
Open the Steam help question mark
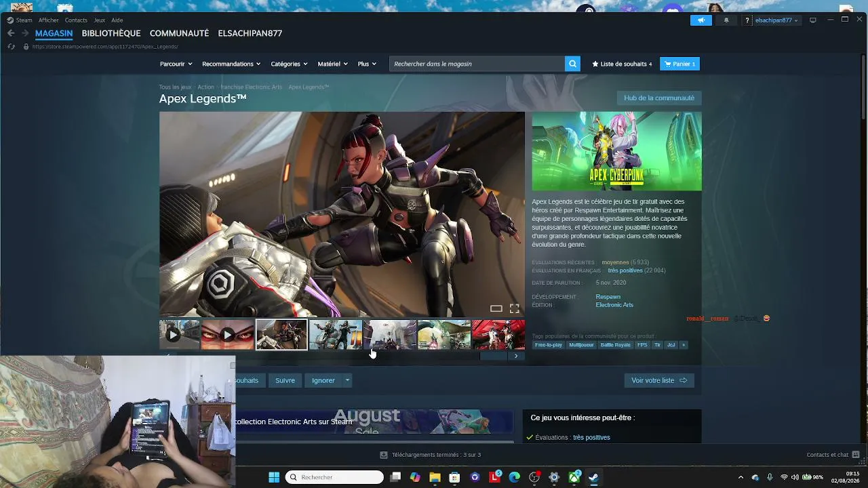[747, 20]
